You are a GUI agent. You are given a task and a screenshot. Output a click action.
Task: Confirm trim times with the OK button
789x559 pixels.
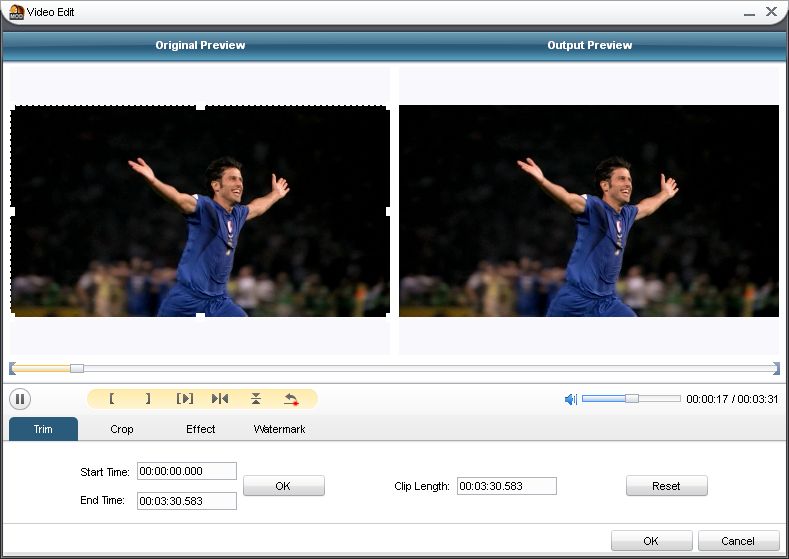tap(284, 486)
